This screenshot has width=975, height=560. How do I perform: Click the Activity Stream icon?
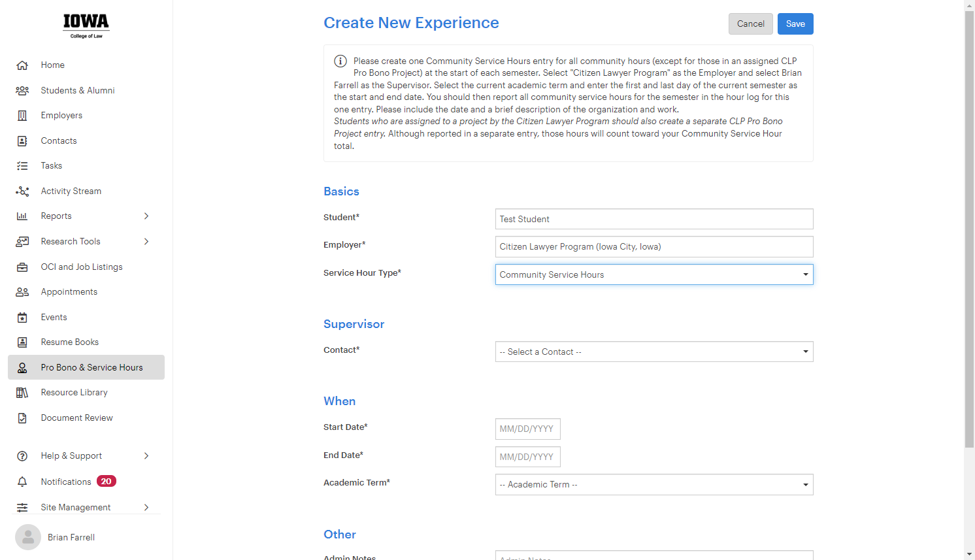point(22,191)
